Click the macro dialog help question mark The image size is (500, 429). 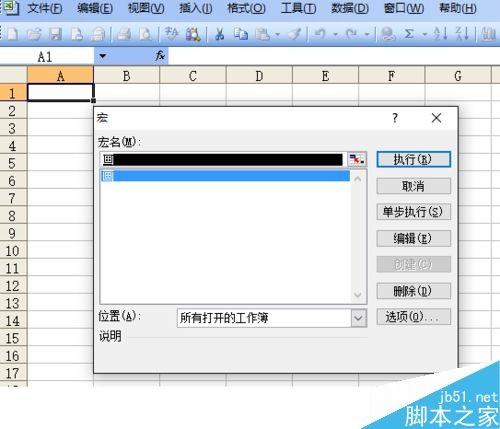click(x=395, y=118)
